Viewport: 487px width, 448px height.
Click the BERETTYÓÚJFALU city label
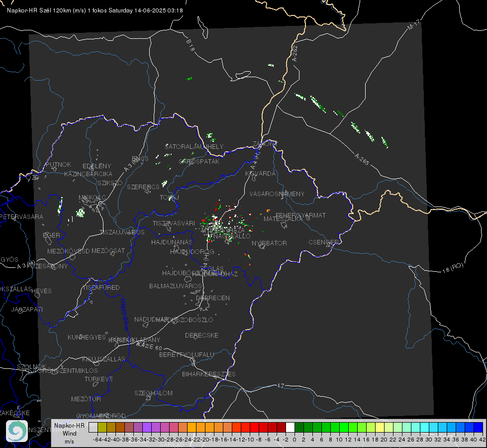(x=187, y=354)
